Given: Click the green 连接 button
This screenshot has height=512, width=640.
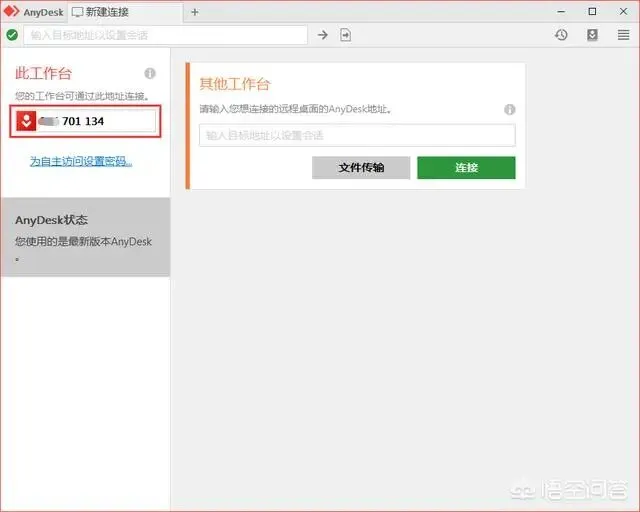Looking at the screenshot, I should [466, 167].
